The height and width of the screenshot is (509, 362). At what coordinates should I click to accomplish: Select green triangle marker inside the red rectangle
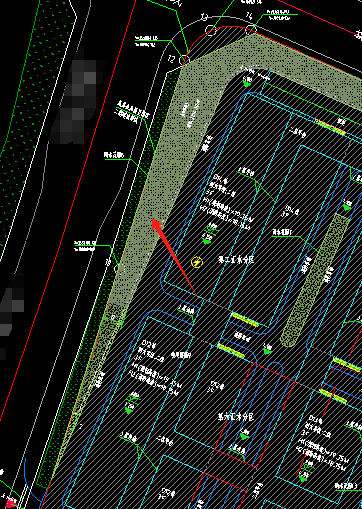[244, 435]
